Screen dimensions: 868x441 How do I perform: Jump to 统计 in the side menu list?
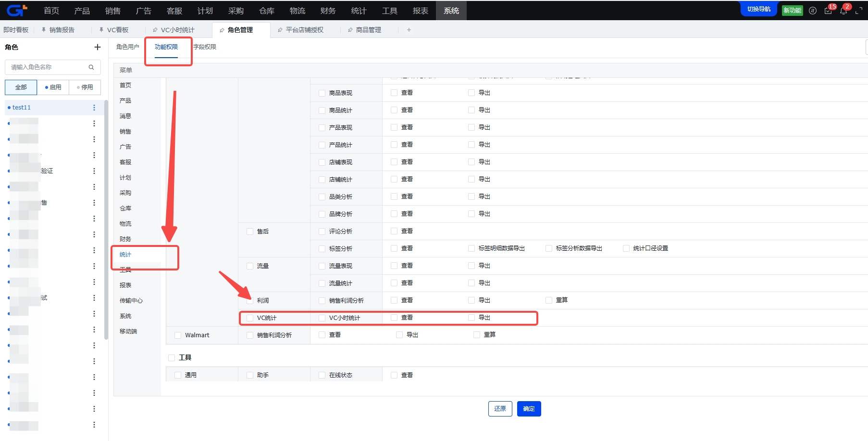point(125,255)
